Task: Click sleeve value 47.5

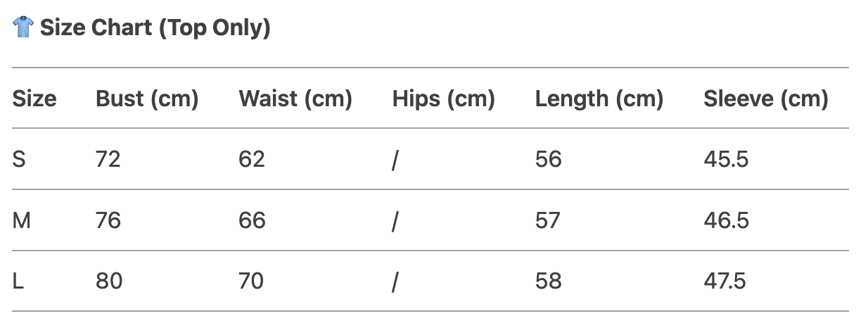Action: tap(725, 282)
